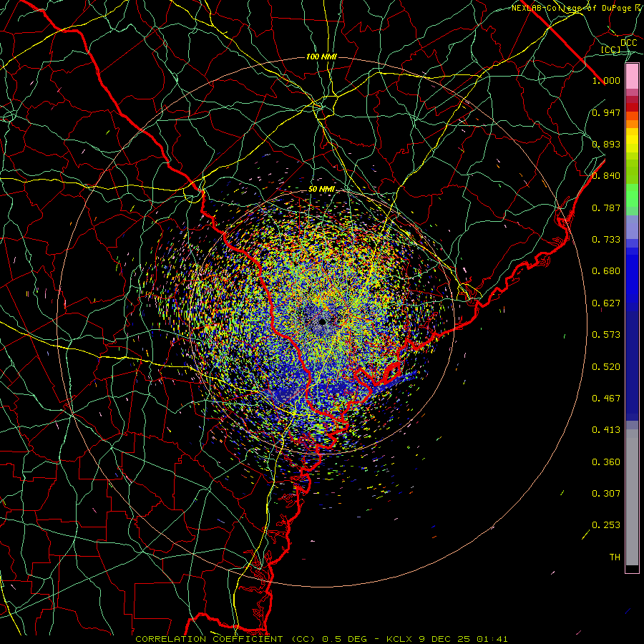Click the 0.307 scale value
The image size is (644, 644).
(606, 494)
